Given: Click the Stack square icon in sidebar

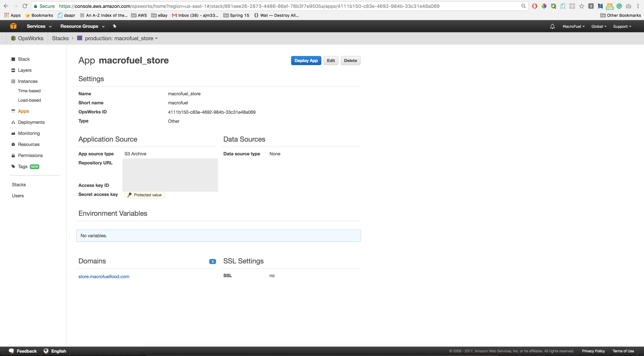Looking at the screenshot, I should (13, 59).
